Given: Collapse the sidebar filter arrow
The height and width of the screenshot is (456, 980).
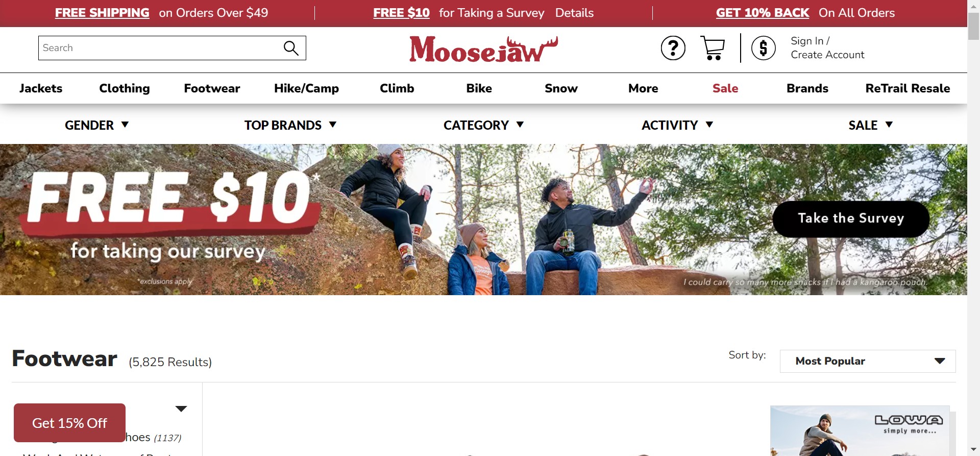Looking at the screenshot, I should click(181, 409).
